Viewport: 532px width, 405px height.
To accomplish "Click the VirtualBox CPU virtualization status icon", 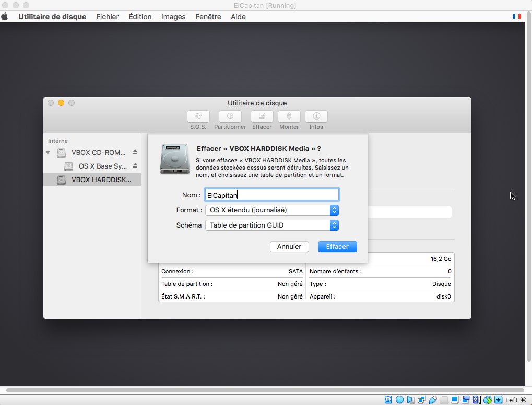I will coord(477,400).
